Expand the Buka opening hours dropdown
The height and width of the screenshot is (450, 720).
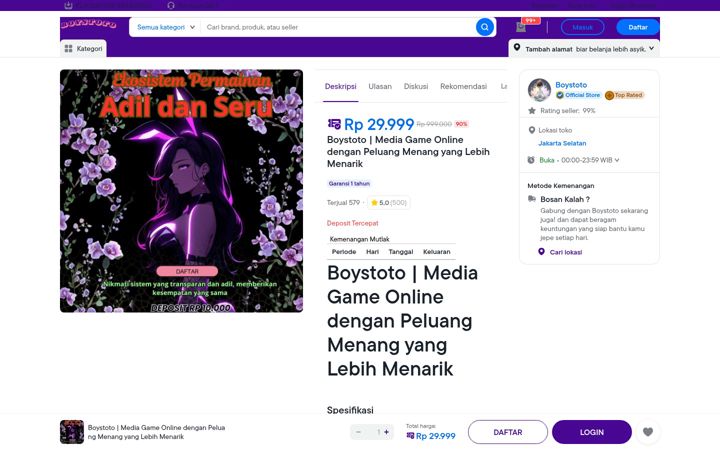(x=579, y=160)
